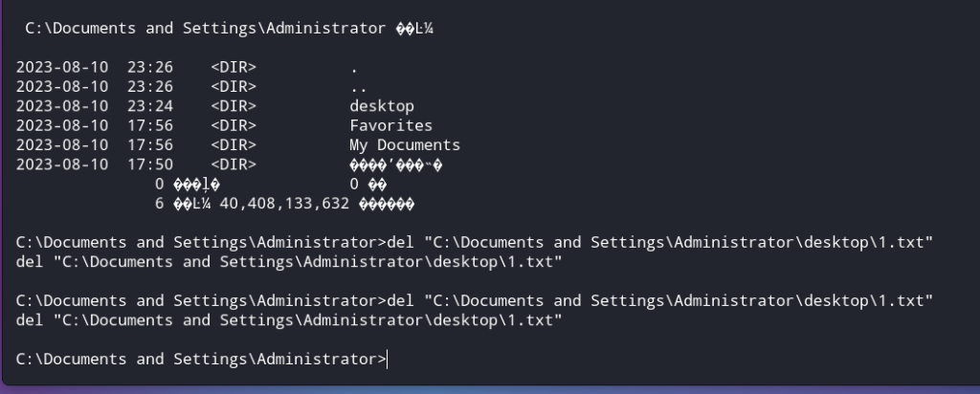Click the <DIR> label on the desktop row
Viewport: 980px width, 394px height.
(234, 106)
